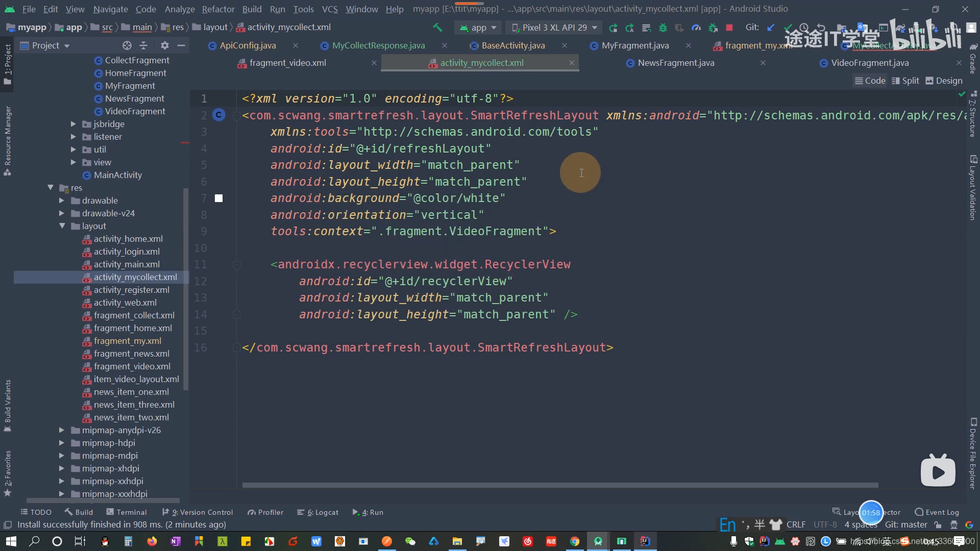Click the Android Studio taskbar icon
The height and width of the screenshot is (551, 980).
(x=598, y=541)
